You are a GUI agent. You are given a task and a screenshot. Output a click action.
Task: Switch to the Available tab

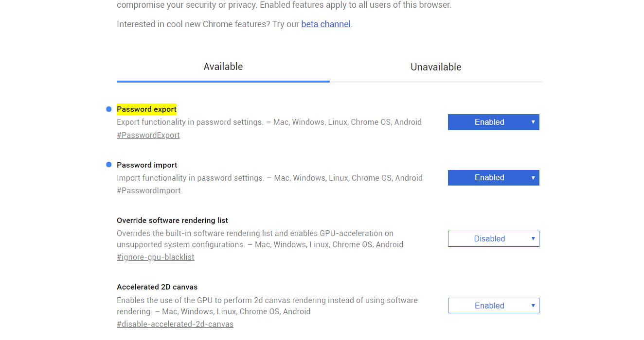[223, 67]
